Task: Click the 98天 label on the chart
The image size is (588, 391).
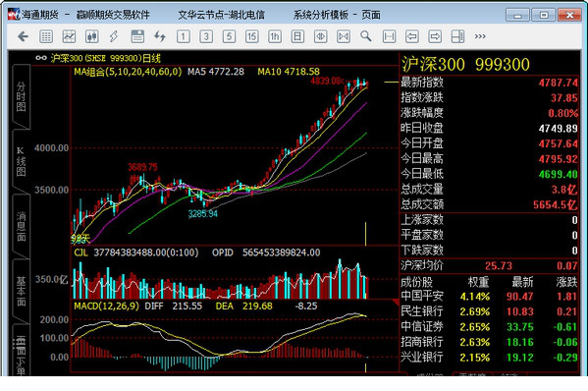Action: click(80, 239)
